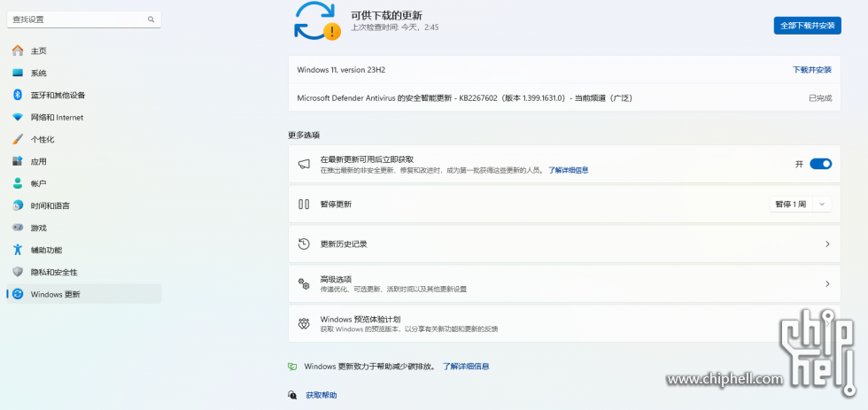868x410 pixels.
Task: Click the paintbrush icon beside 个性化
Action: 18,139
